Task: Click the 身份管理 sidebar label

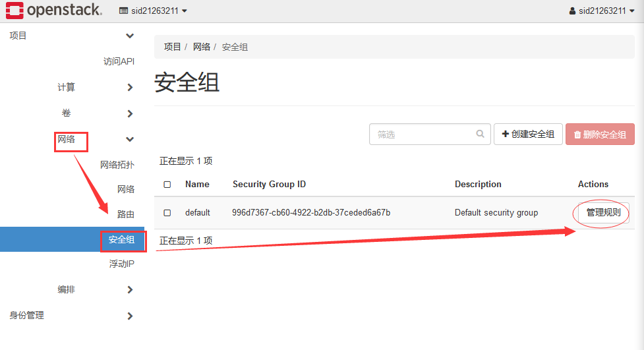Action: point(27,316)
